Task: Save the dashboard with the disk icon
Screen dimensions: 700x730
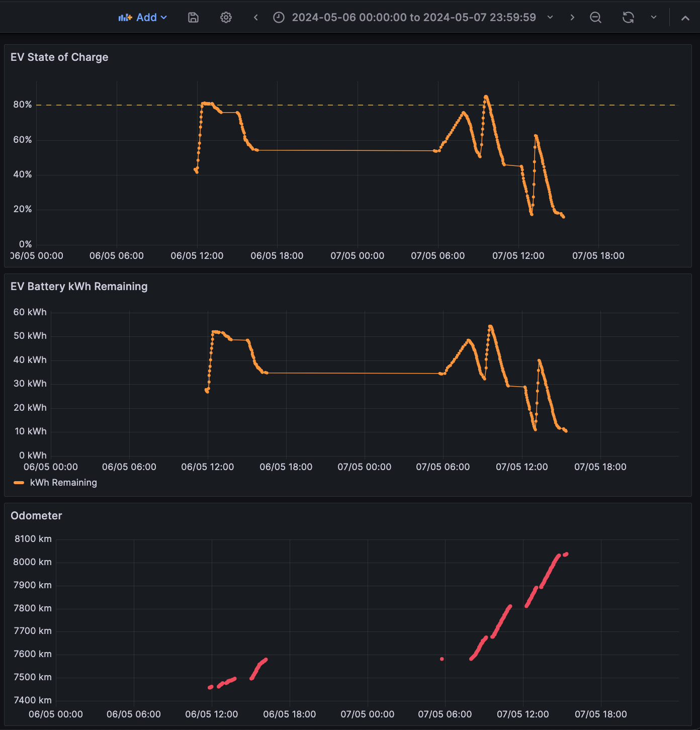Action: (x=193, y=18)
